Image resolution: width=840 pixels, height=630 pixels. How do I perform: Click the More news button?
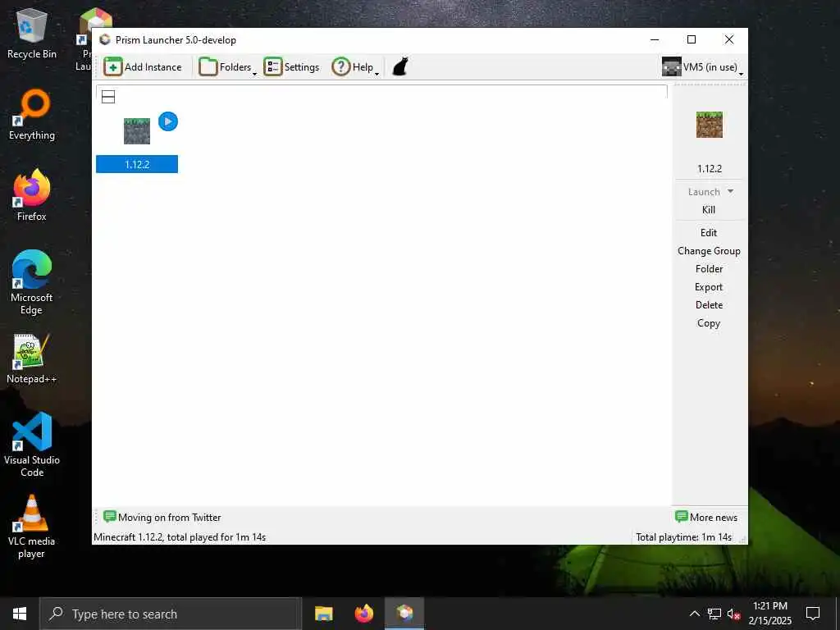[x=706, y=518]
